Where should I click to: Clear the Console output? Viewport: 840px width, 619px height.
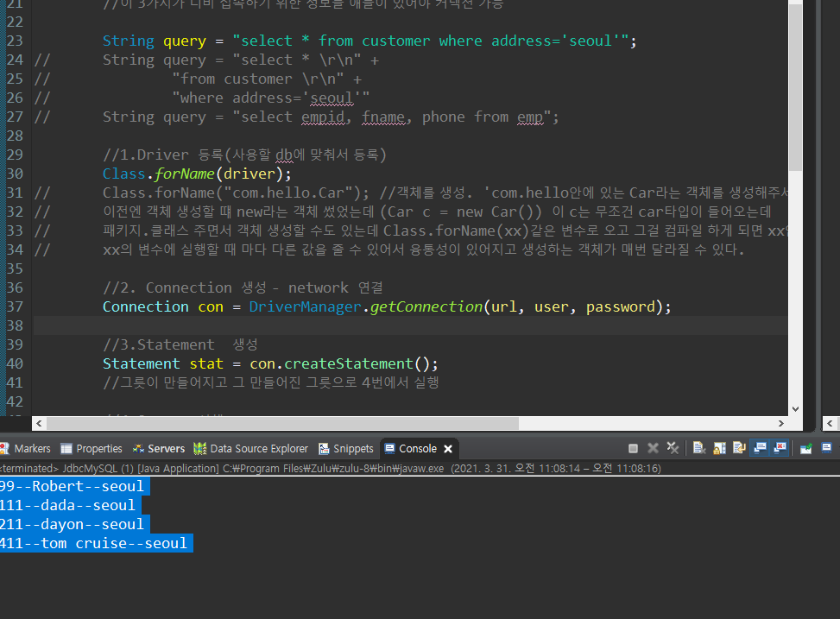(698, 449)
